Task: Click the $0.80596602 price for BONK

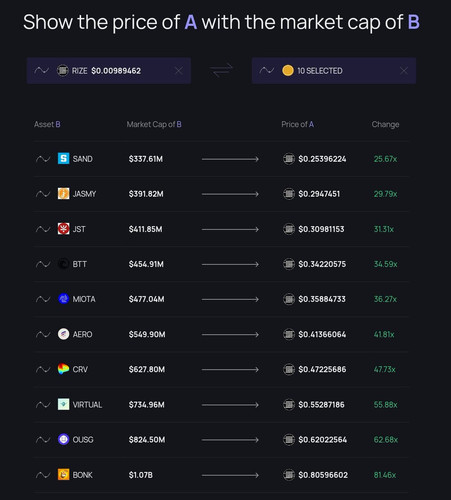Action: coord(323,475)
